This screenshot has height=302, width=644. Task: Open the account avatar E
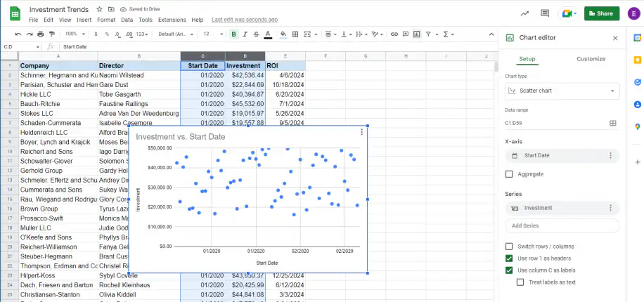[x=634, y=13]
